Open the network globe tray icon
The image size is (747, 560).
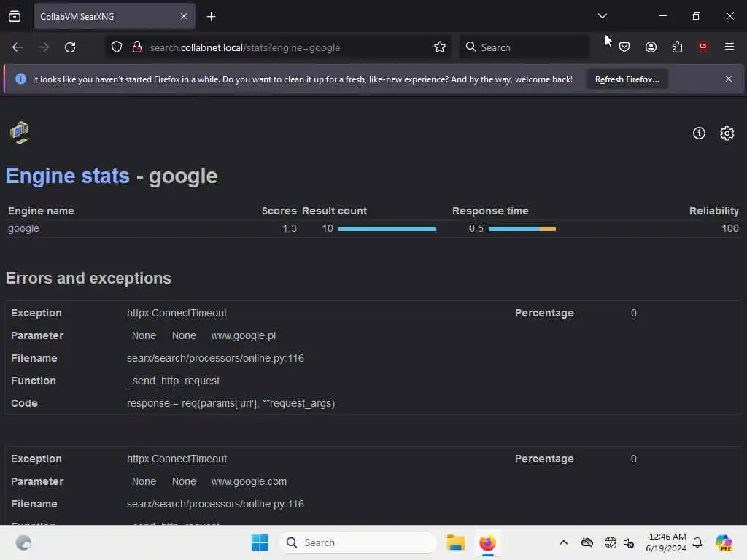(610, 542)
